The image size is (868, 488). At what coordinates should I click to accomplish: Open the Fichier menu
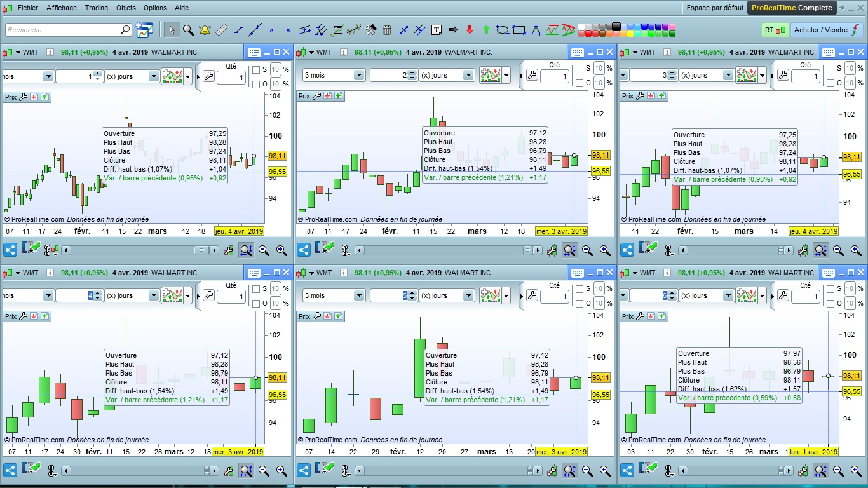(28, 8)
